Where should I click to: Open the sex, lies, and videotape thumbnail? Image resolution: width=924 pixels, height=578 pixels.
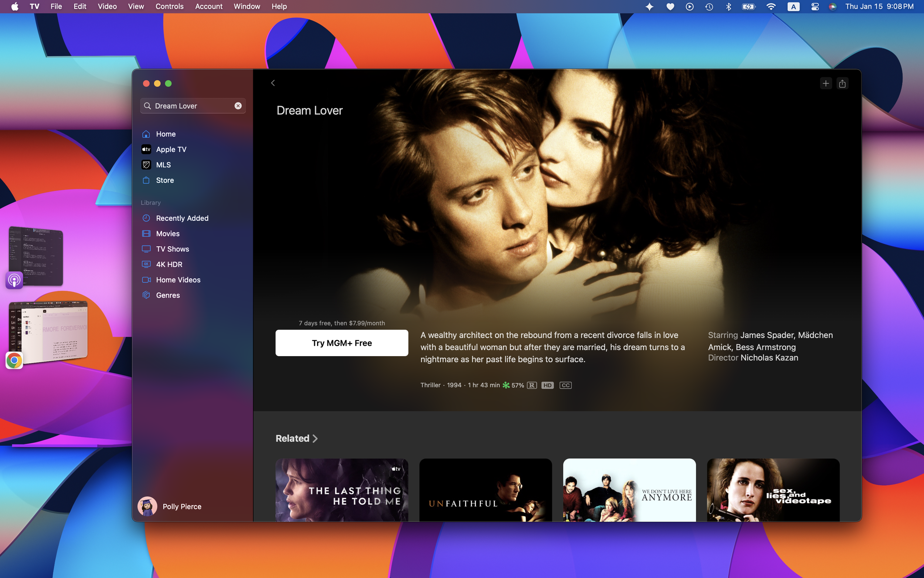tap(773, 490)
